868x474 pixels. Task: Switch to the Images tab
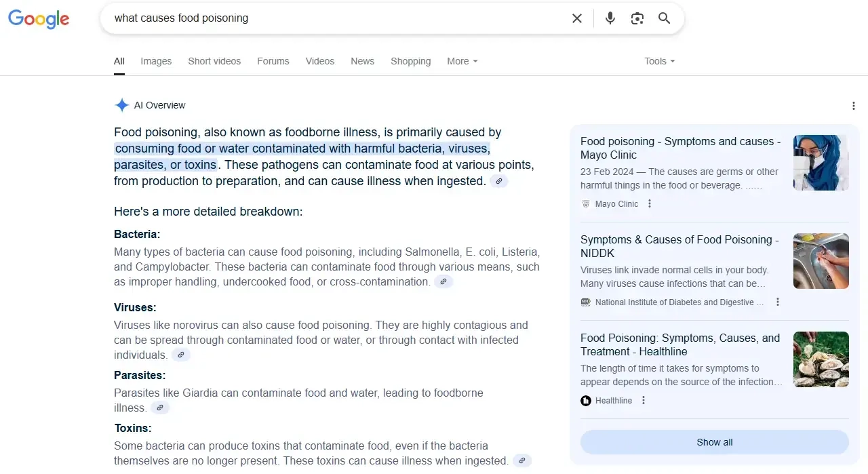(x=156, y=61)
